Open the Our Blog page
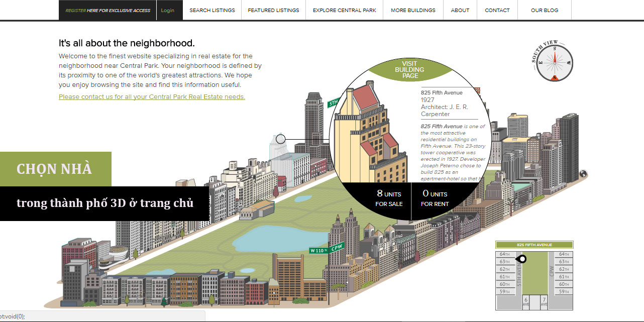Viewport: 644px width, 322px height. pyautogui.click(x=545, y=10)
